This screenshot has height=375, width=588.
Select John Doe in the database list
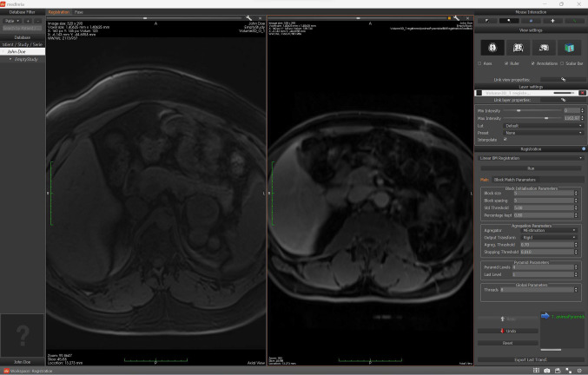[23, 51]
